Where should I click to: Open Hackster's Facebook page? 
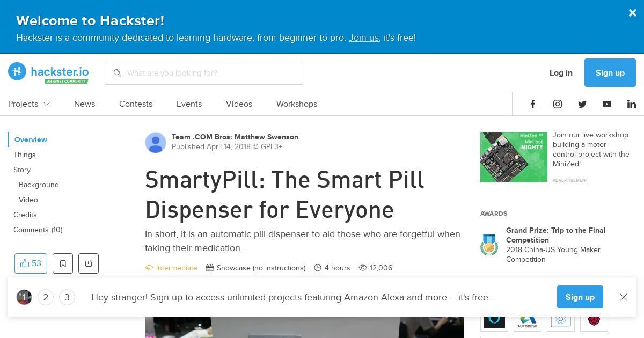pos(533,104)
